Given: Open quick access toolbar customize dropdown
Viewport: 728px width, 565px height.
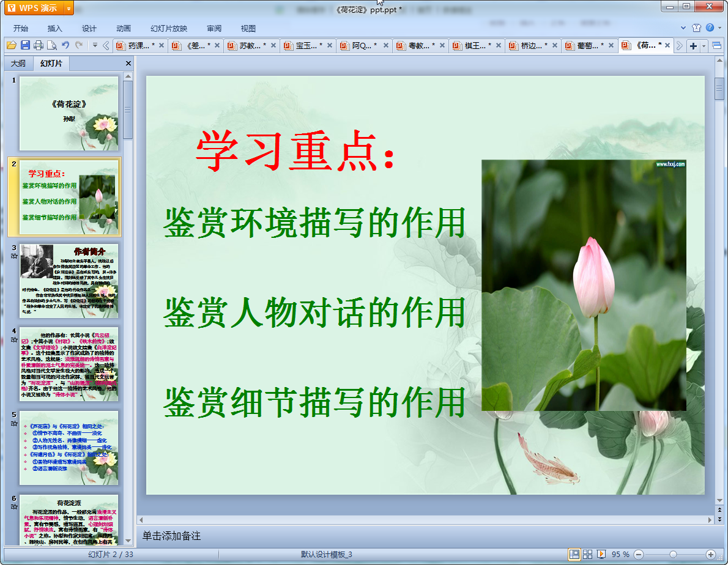Looking at the screenshot, I should click(x=95, y=45).
